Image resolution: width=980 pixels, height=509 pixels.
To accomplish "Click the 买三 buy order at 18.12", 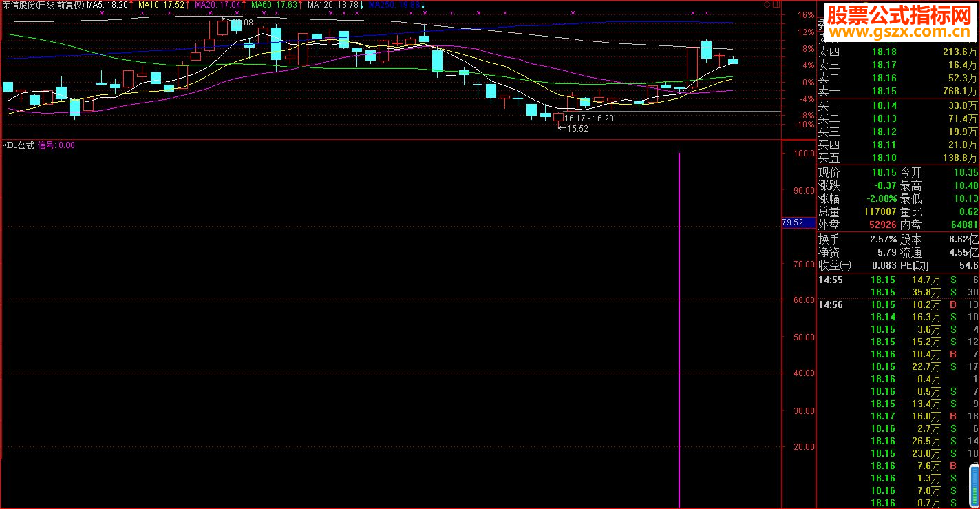I will click(x=897, y=132).
